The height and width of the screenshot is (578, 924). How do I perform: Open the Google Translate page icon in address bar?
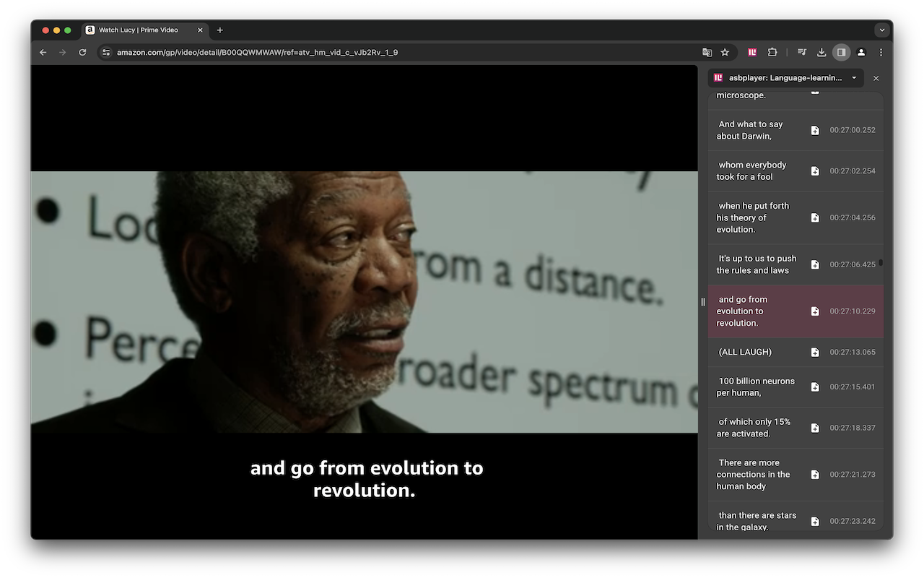pos(707,52)
